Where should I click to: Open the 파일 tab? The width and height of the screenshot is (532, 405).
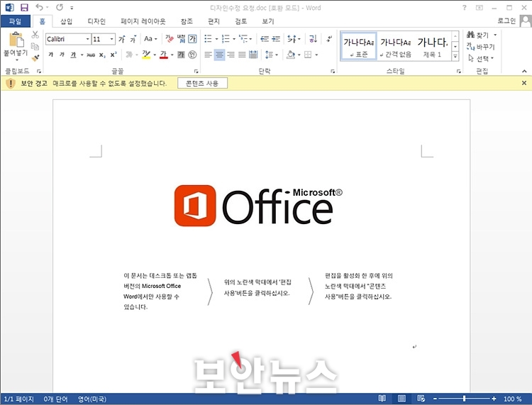click(15, 21)
